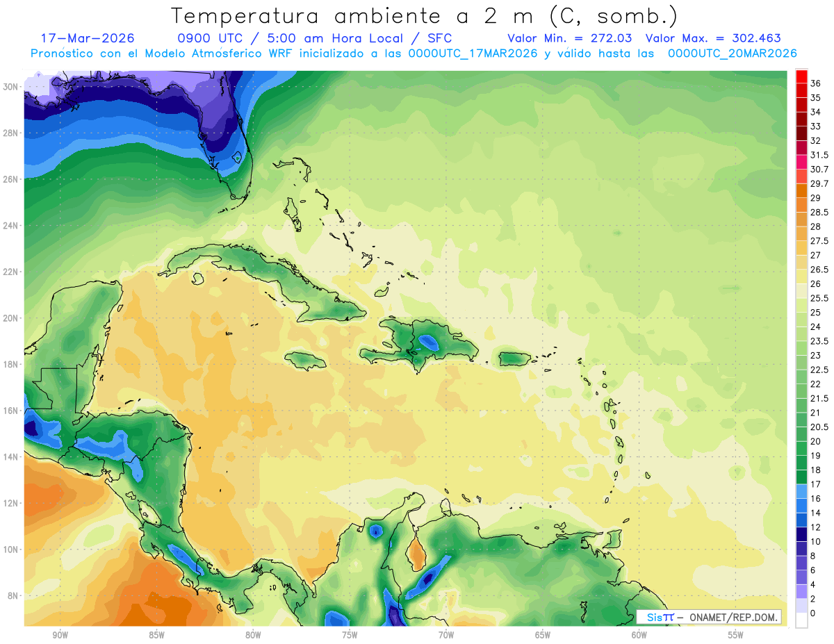Click legend value "26.5" on color scale
Screen dimensions: 834x644
[819, 270]
